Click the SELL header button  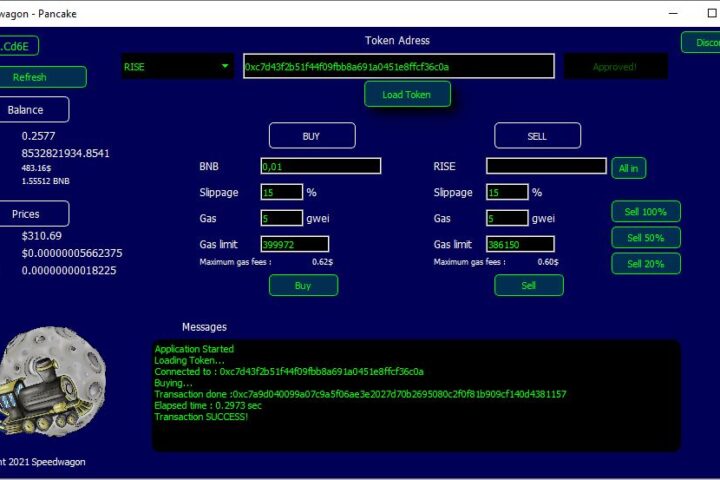[537, 136]
